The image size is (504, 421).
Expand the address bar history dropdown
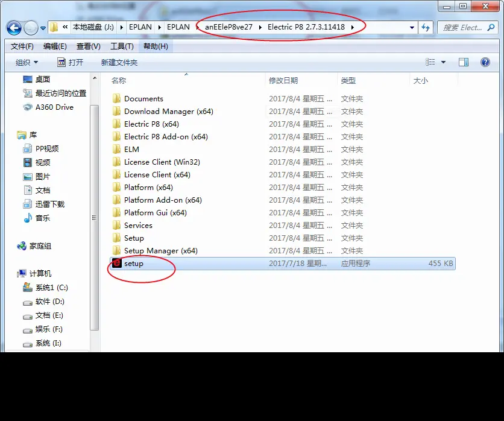412,28
